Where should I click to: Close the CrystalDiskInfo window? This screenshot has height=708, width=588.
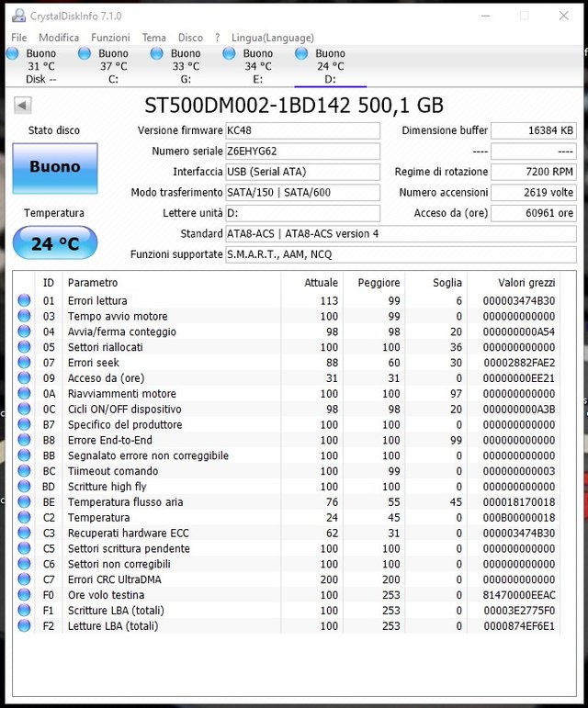[x=563, y=16]
